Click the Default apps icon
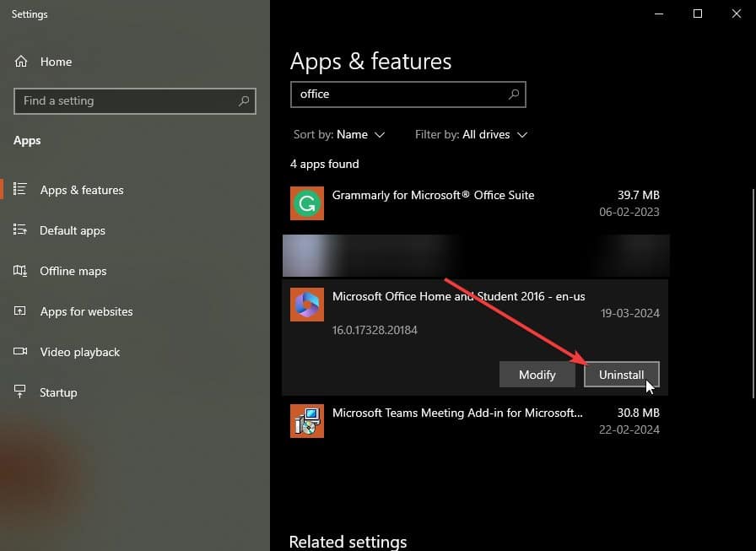The height and width of the screenshot is (551, 756). tap(19, 230)
